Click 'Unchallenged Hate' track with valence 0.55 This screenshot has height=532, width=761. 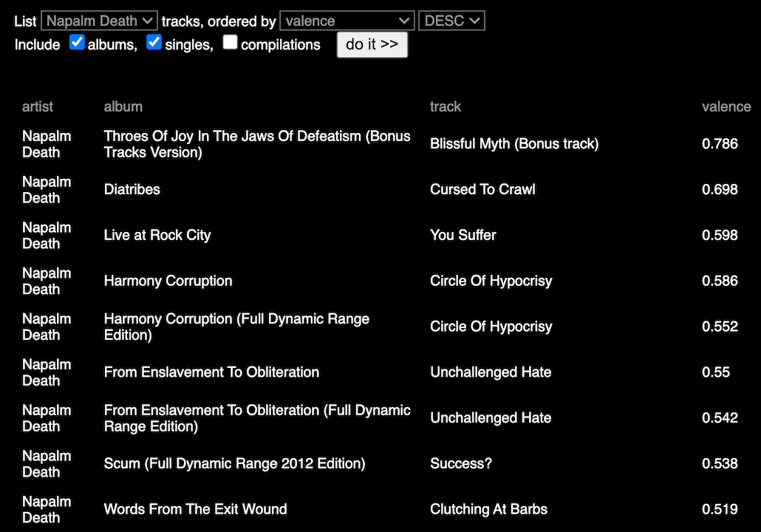(x=491, y=372)
